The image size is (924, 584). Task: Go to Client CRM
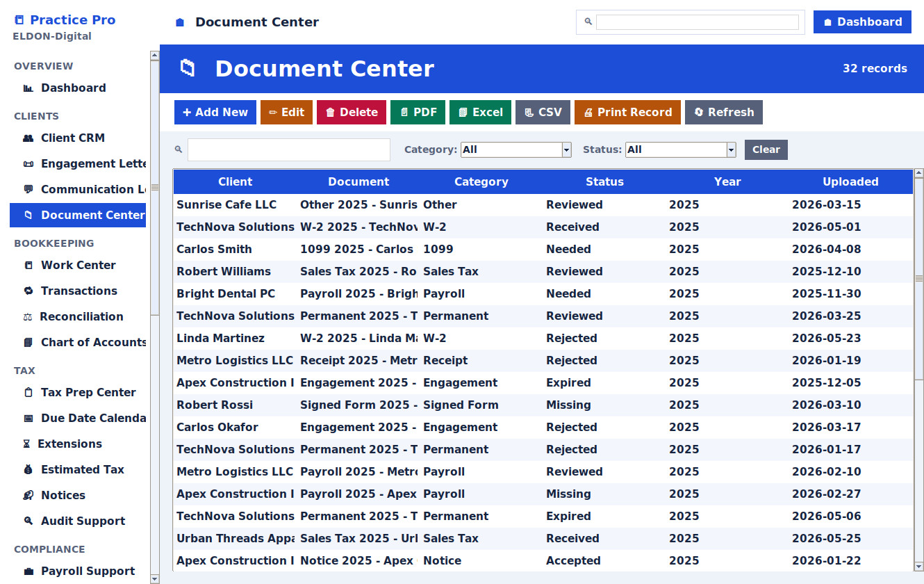[x=78, y=138]
